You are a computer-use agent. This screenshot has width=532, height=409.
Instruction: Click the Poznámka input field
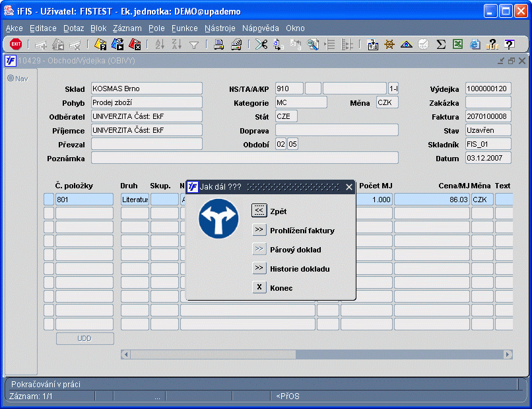click(x=244, y=158)
